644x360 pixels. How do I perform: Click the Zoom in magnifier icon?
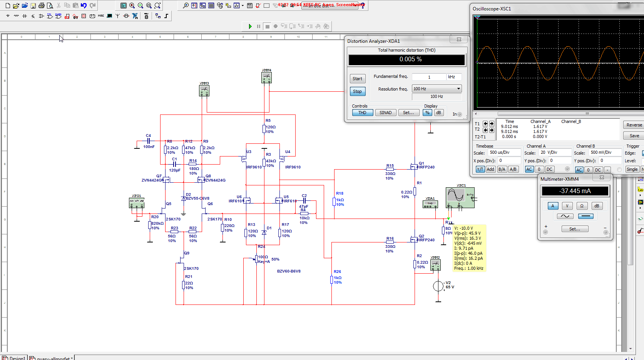(x=132, y=6)
